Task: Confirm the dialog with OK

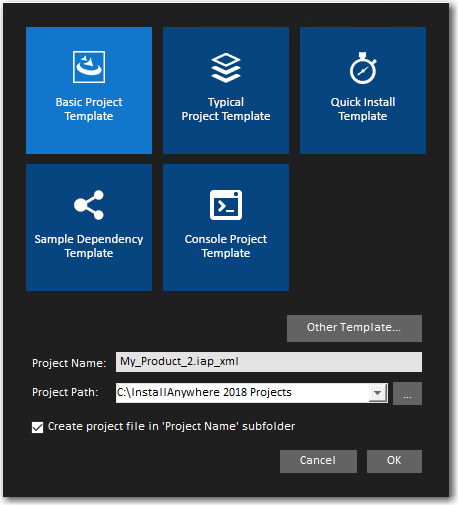Action: (394, 461)
